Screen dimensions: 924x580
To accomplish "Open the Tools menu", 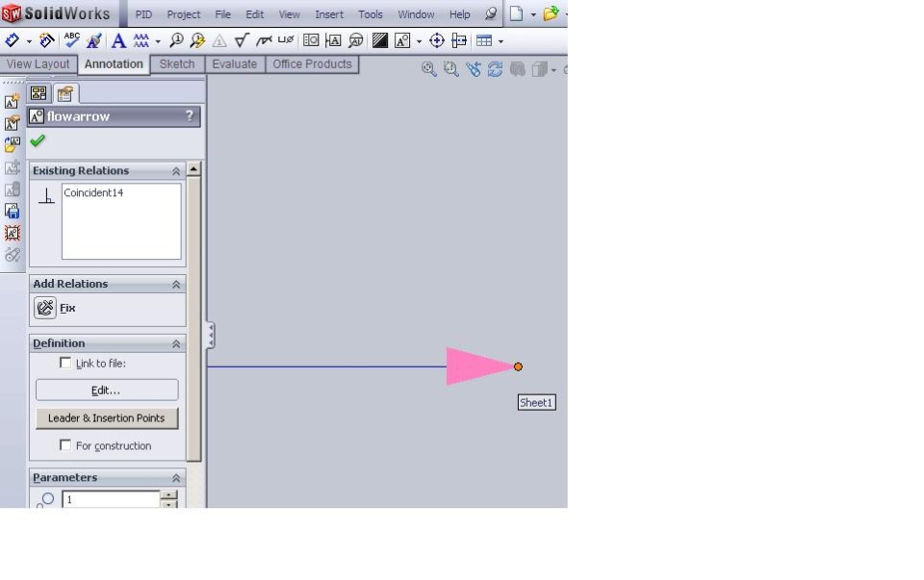I will (370, 14).
